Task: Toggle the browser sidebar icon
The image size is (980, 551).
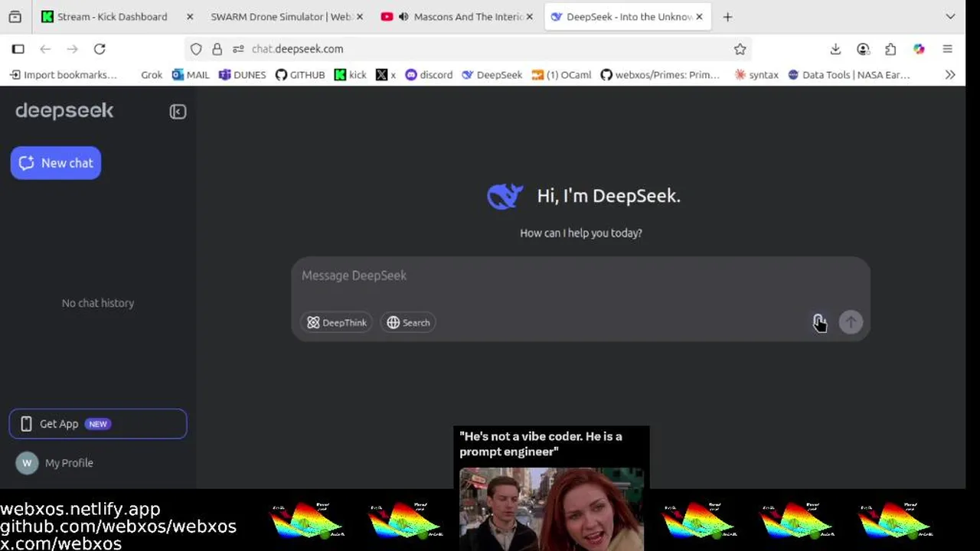Action: (18, 49)
